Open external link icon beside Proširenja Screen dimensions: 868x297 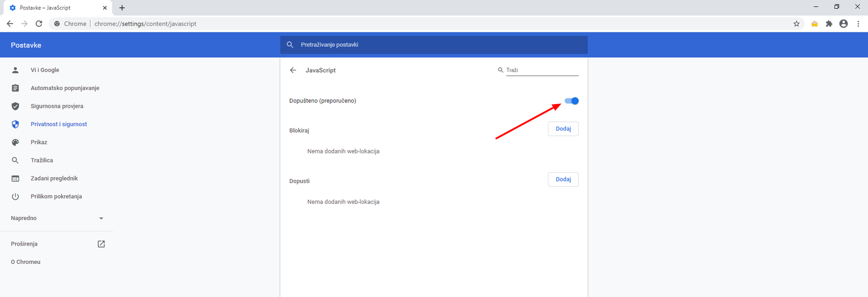click(x=101, y=244)
